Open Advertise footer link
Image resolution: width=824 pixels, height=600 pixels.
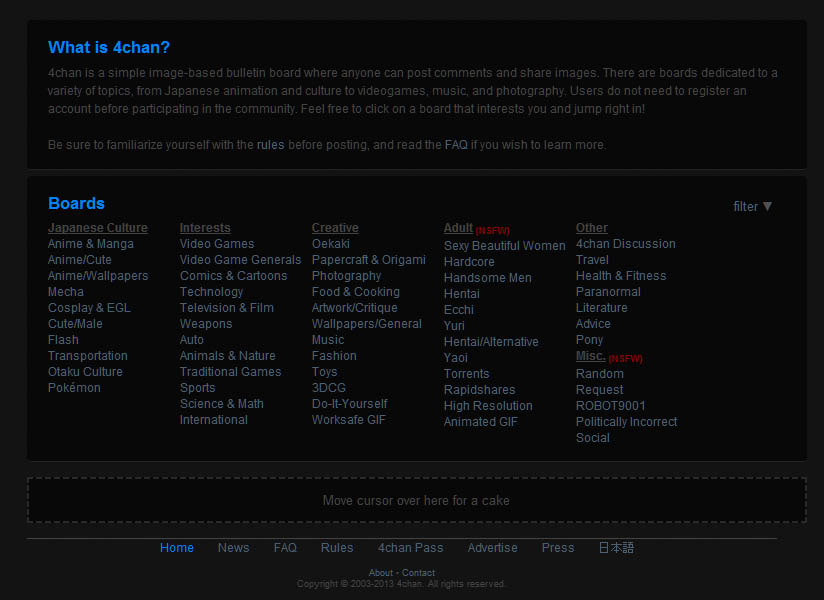pos(492,547)
